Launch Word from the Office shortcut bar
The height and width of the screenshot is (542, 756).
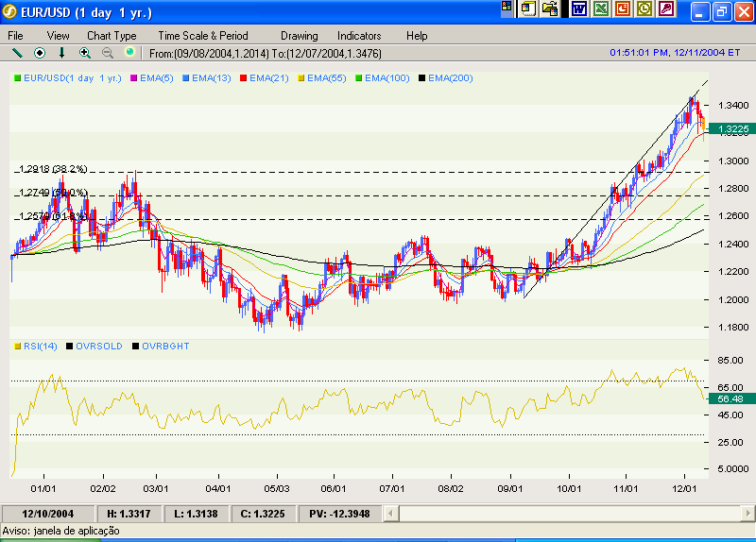[x=578, y=9]
